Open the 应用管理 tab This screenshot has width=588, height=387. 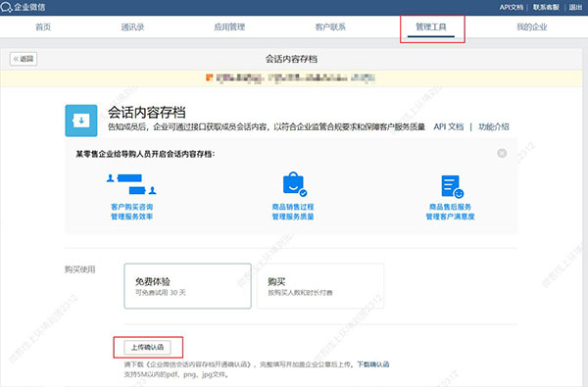click(x=229, y=27)
